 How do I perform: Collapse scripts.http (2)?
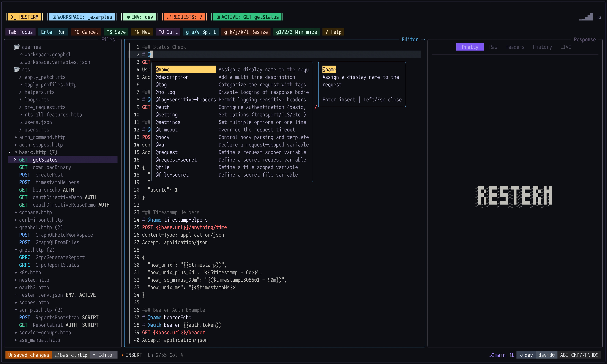click(16, 310)
